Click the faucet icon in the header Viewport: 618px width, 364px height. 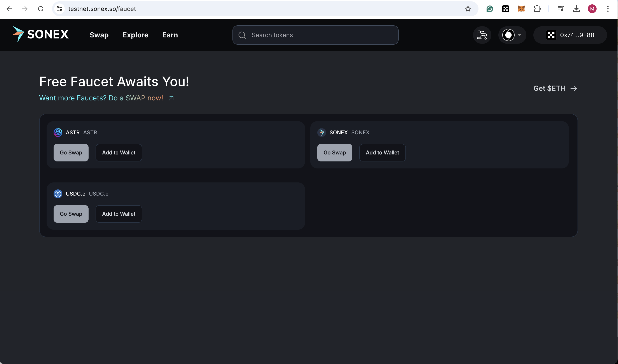pyautogui.click(x=482, y=35)
